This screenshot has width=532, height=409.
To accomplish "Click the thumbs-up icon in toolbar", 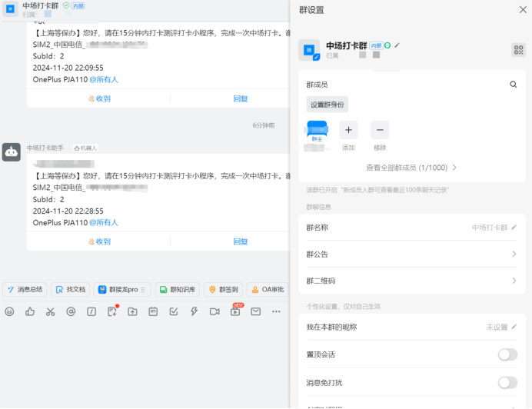I will pyautogui.click(x=30, y=311).
